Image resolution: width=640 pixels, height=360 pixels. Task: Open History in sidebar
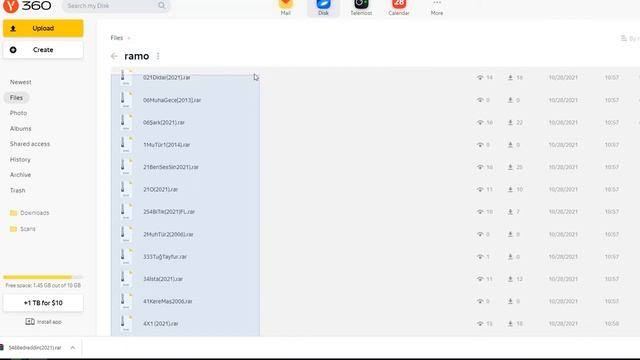20,160
